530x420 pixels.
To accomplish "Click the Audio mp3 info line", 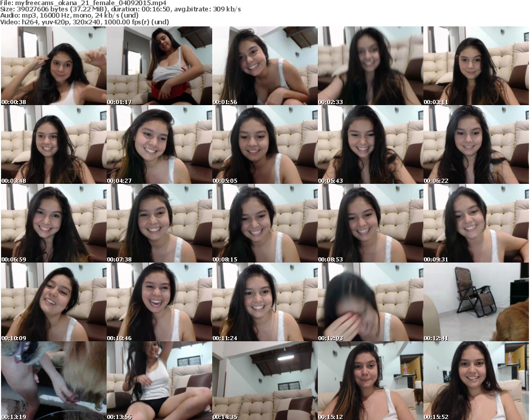I will click(69, 16).
